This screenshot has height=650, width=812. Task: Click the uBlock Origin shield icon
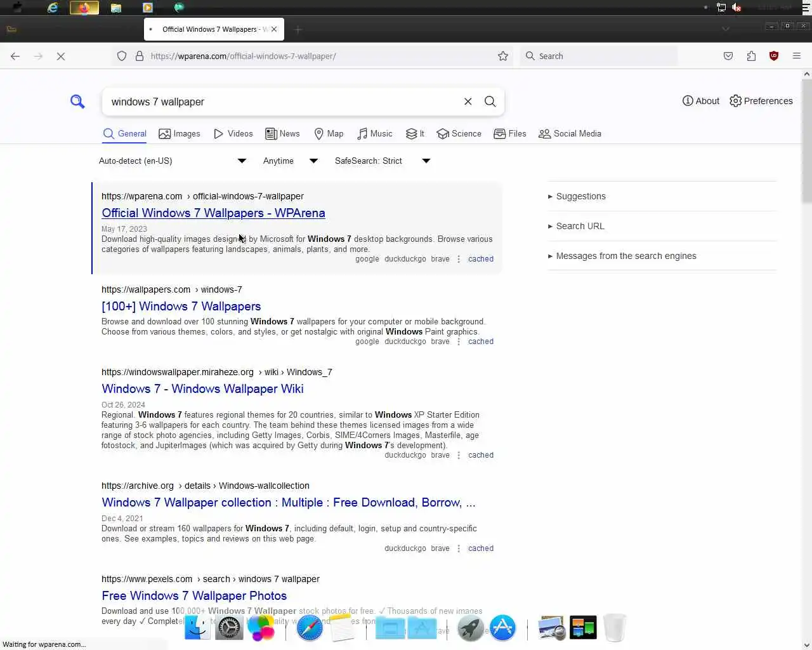tap(774, 56)
